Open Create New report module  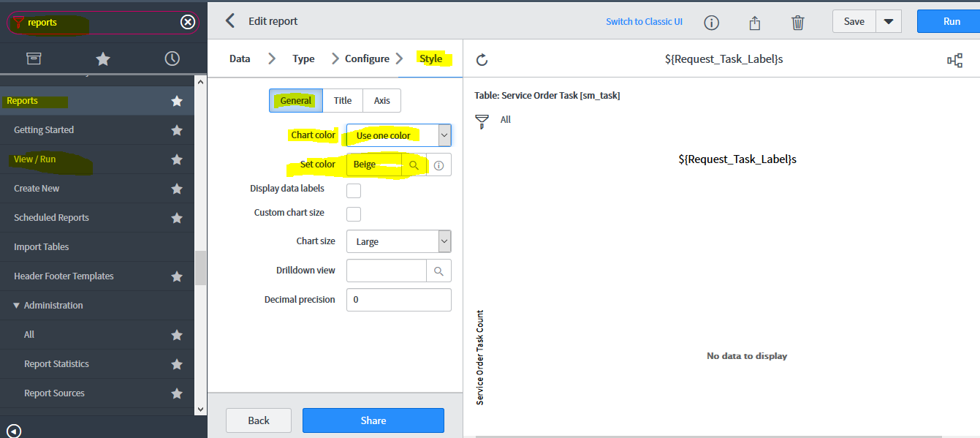pyautogui.click(x=37, y=189)
